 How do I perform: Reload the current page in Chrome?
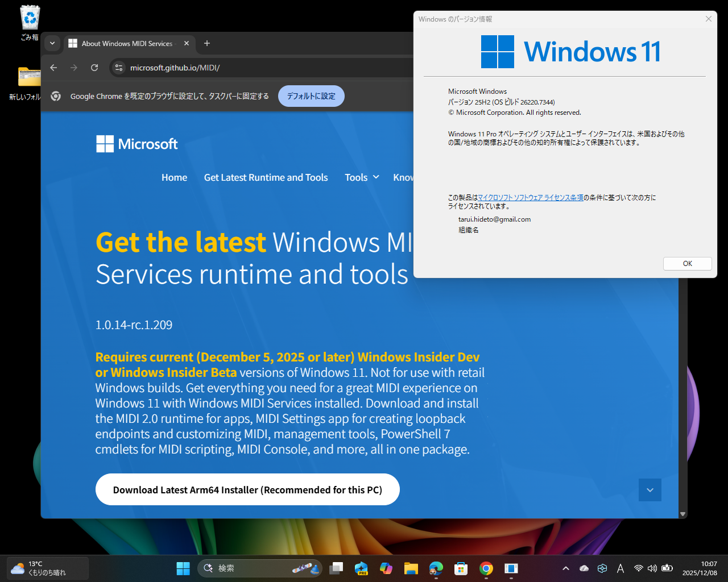point(94,68)
